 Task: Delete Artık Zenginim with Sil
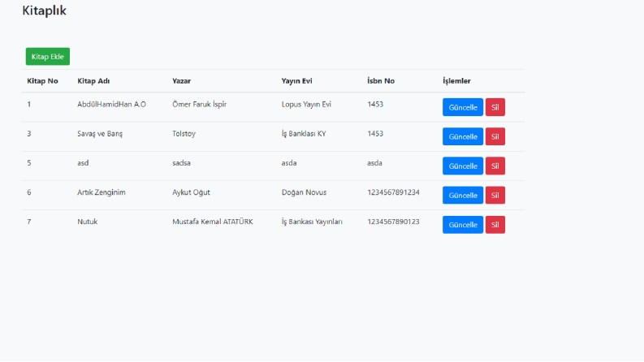(495, 196)
